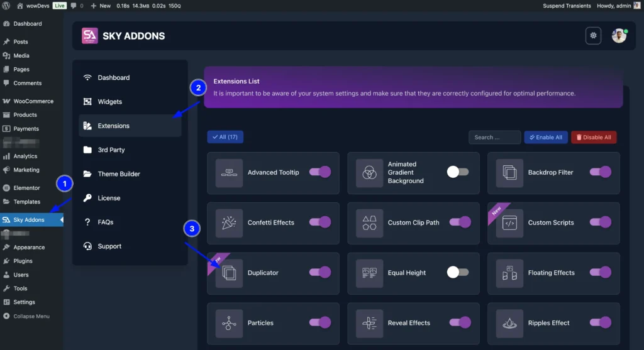Image resolution: width=644 pixels, height=350 pixels.
Task: Toggle the Reveal Effects switch
Action: pyautogui.click(x=460, y=322)
